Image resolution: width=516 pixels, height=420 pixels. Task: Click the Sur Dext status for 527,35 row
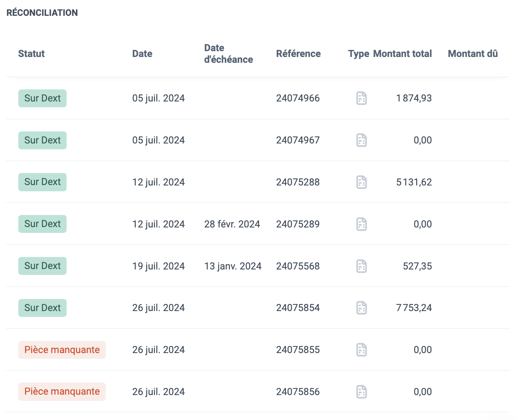(42, 266)
